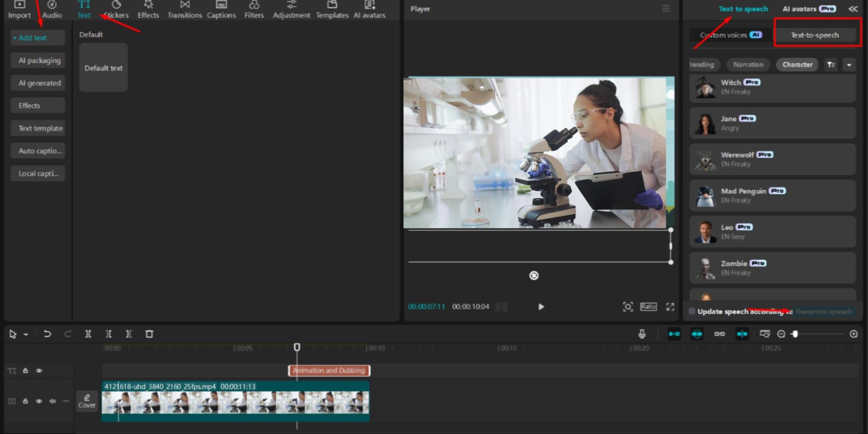Viewport: 868px width, 434px height.
Task: Expand the voice category dropdown arrow
Action: click(849, 65)
